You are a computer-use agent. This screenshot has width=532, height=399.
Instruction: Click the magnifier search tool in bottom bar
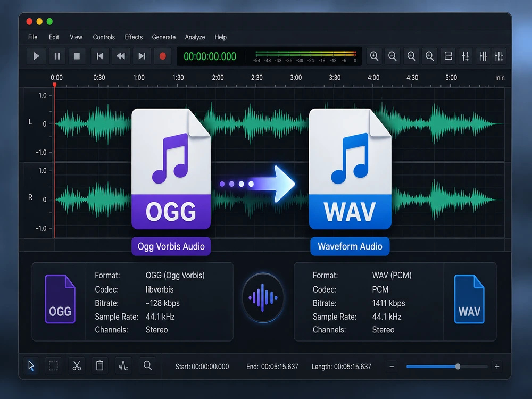pyautogui.click(x=147, y=366)
